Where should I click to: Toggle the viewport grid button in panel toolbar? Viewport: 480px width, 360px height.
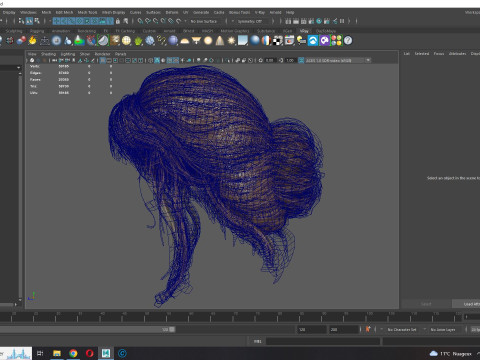click(103, 60)
